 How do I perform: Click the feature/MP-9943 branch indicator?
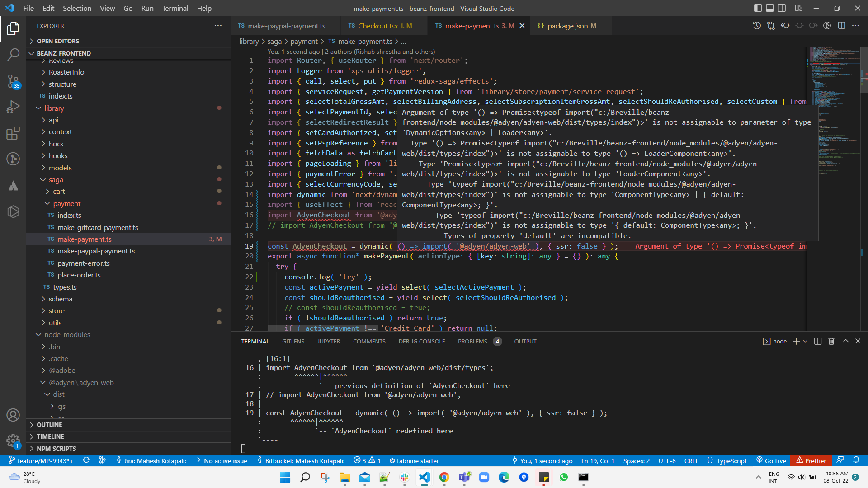pyautogui.click(x=41, y=460)
